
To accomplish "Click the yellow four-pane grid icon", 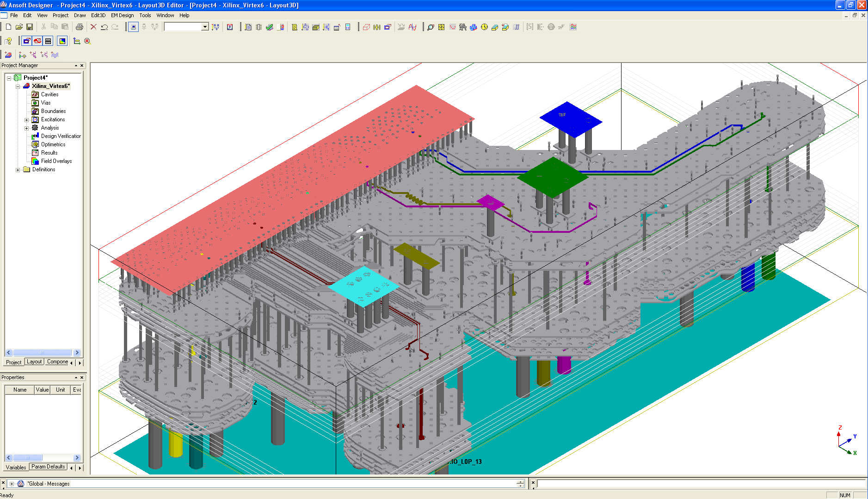I will coord(442,27).
